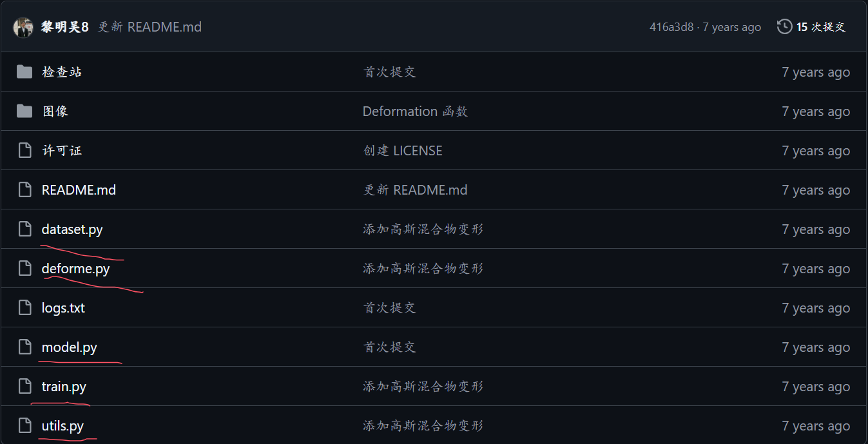Open the deforme.py file

pos(76,268)
